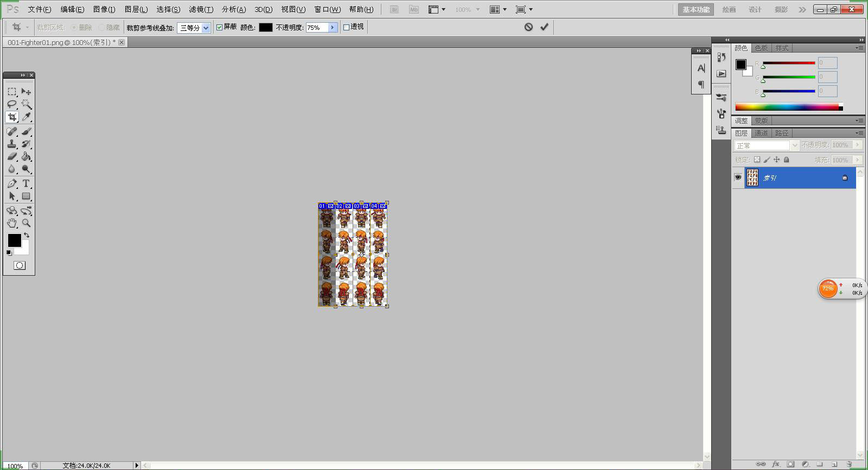Switch to the 通道 channels tab

761,133
